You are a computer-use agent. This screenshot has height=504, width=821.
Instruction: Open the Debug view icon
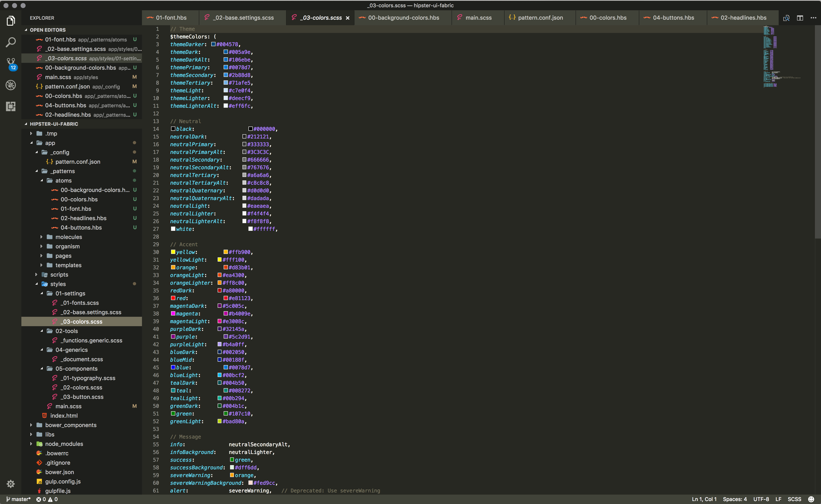11,85
